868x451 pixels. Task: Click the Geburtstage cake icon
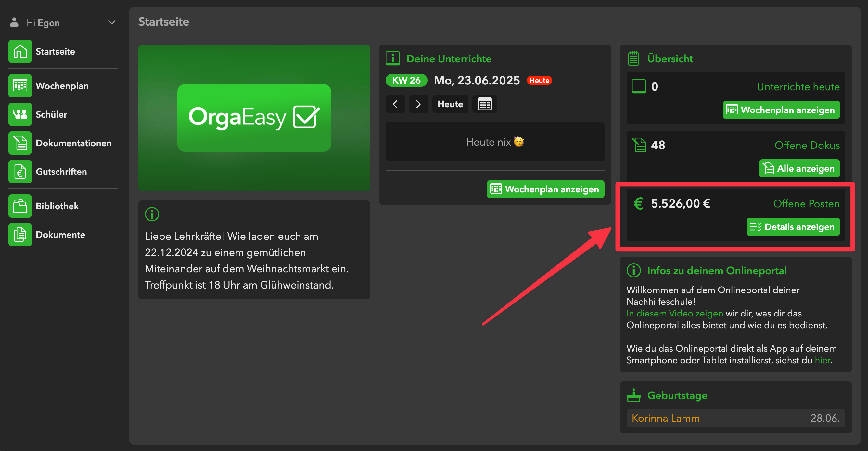[633, 395]
